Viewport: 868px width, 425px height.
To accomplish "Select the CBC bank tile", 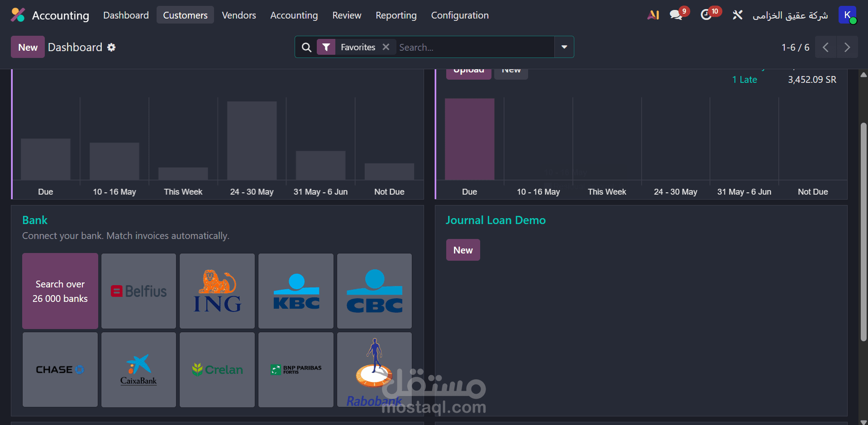I will click(374, 291).
